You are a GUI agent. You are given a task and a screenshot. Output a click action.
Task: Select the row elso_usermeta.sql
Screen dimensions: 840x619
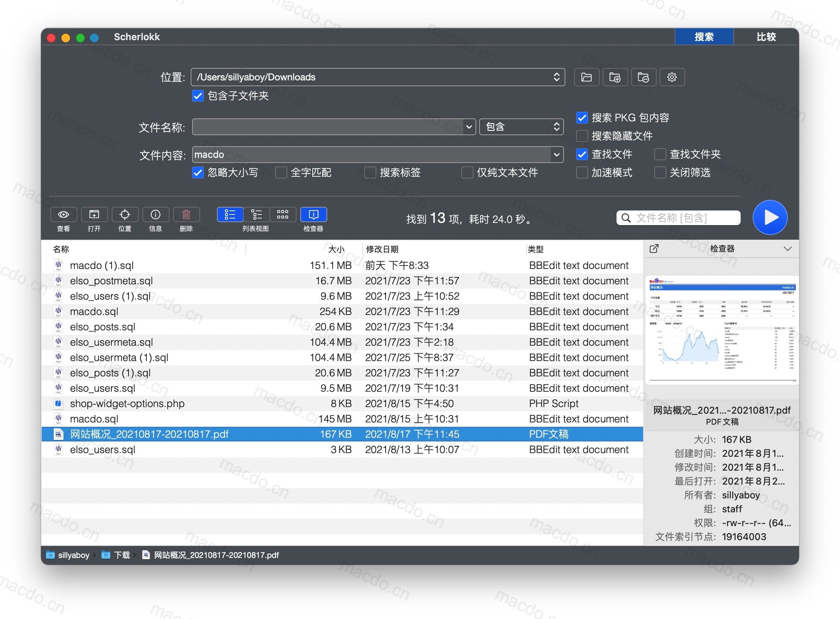(x=342, y=342)
